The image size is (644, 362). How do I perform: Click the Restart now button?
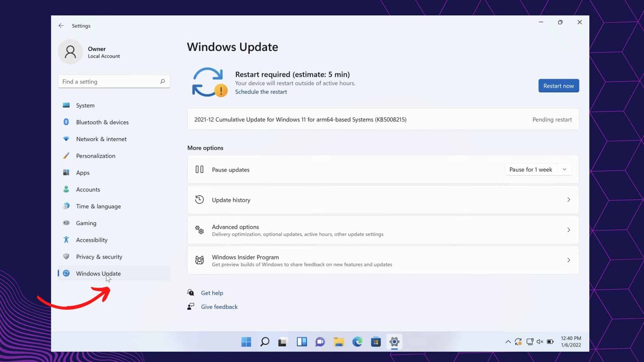click(559, 86)
